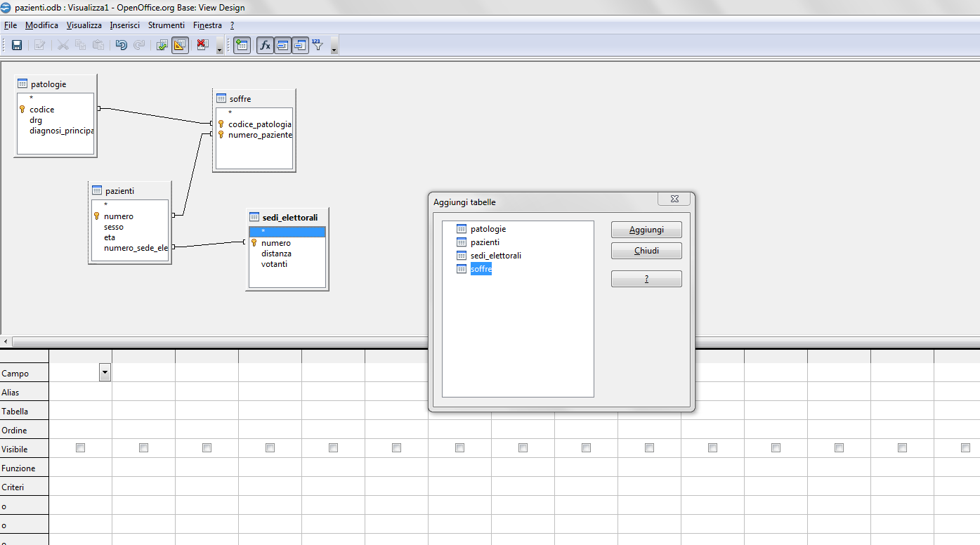Click the Distinct Values funnel icon

click(x=318, y=46)
